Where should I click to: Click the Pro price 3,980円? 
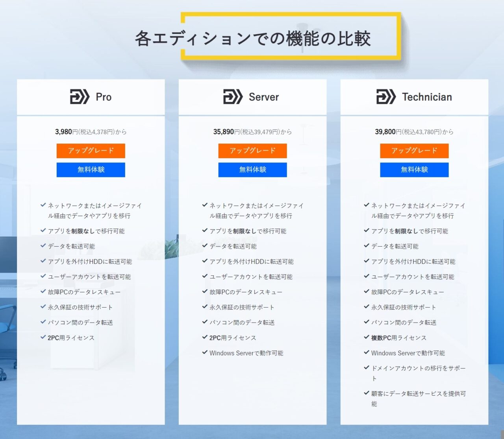[67, 132]
